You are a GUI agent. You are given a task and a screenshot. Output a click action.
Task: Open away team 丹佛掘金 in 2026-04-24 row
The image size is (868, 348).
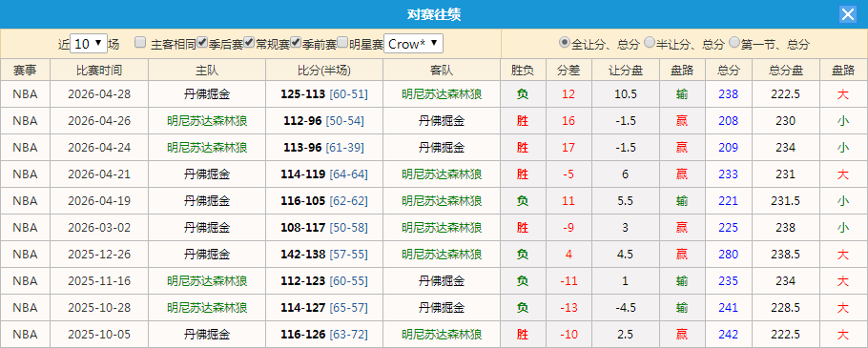point(442,148)
